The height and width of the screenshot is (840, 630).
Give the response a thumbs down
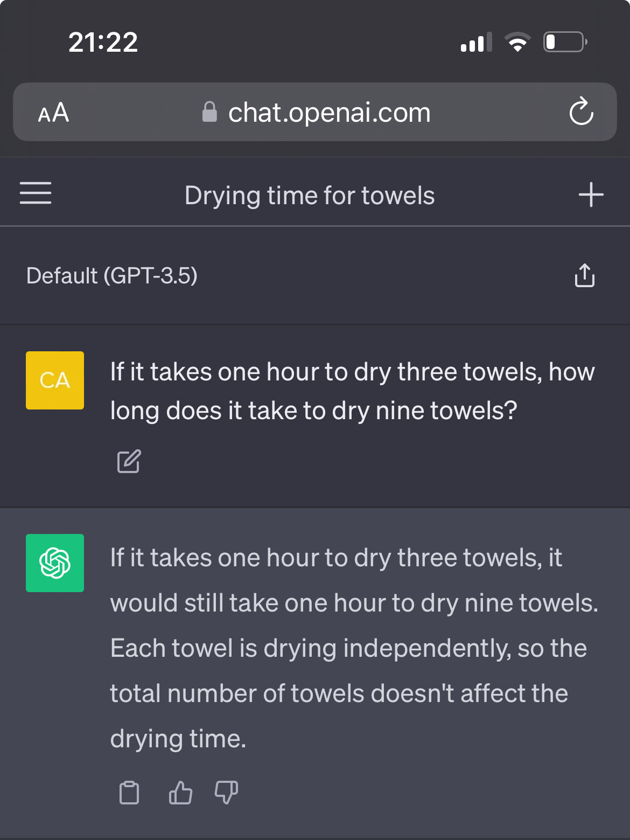226,793
